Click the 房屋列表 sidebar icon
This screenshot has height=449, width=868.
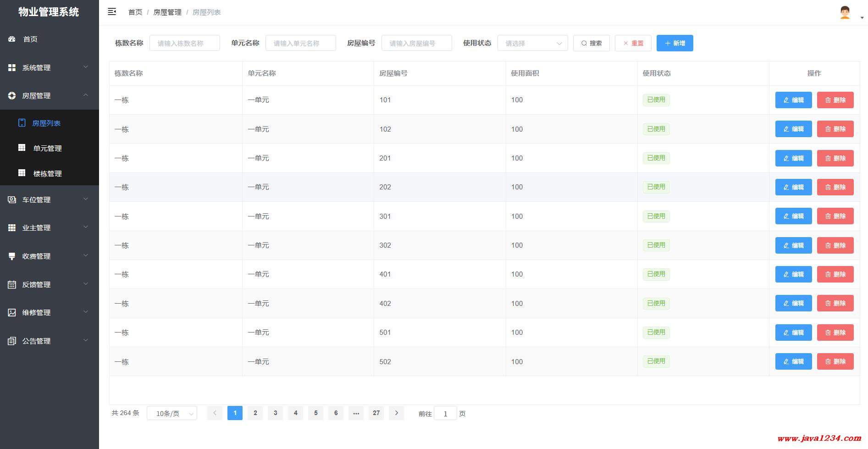(x=22, y=123)
